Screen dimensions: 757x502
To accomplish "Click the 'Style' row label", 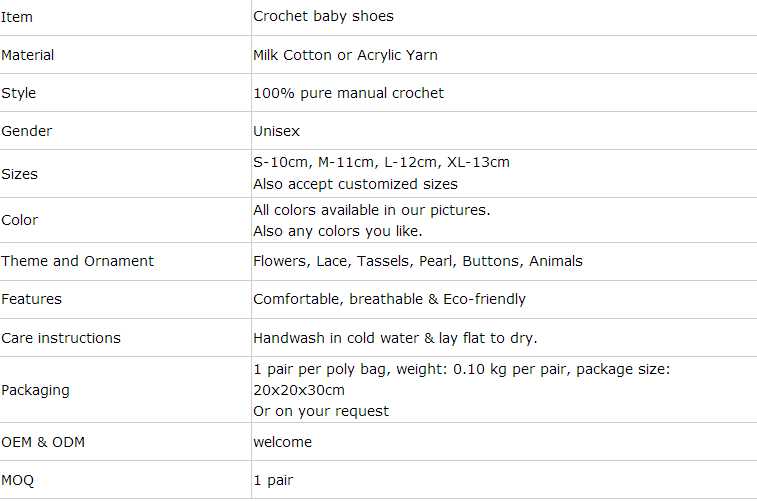I will point(19,93).
